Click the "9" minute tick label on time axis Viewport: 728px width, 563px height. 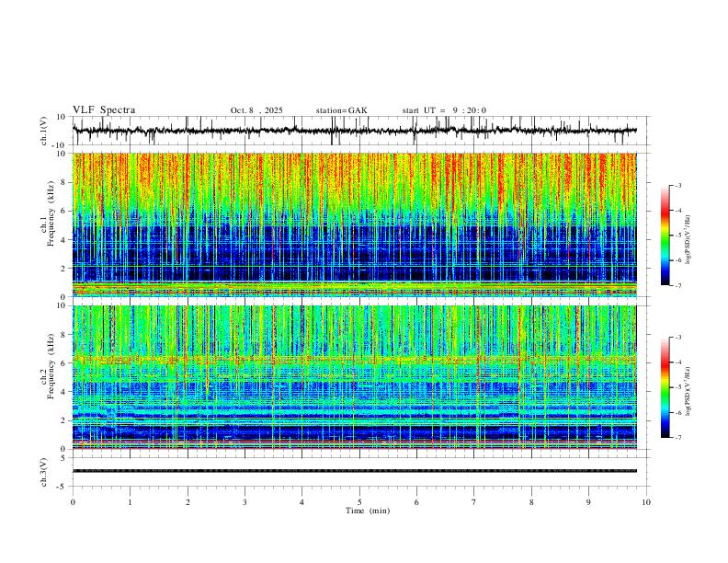coord(588,502)
